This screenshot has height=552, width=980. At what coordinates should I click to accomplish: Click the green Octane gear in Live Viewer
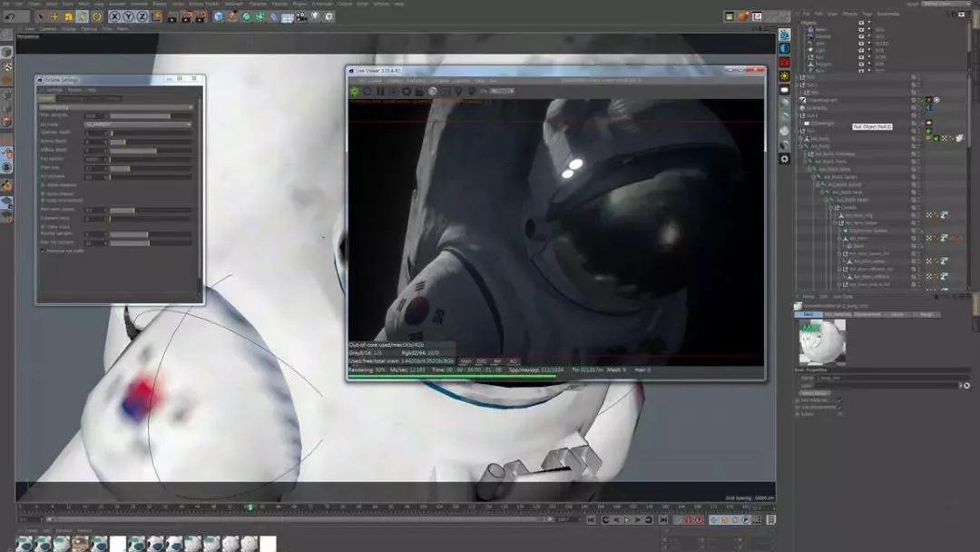[x=355, y=91]
